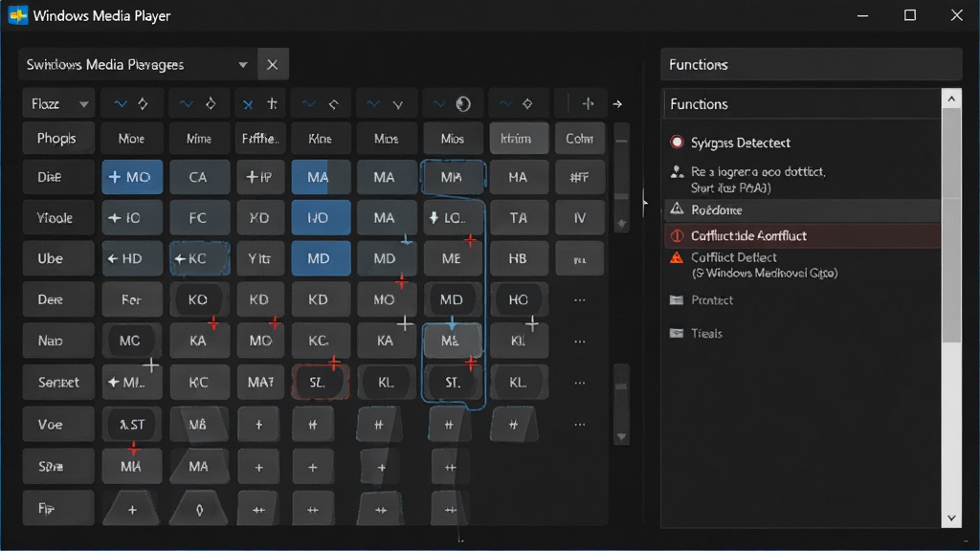Toggle the outlined MA cell under Mios in the Diee row
Viewport: 980px width, 551px height.
[x=453, y=177]
